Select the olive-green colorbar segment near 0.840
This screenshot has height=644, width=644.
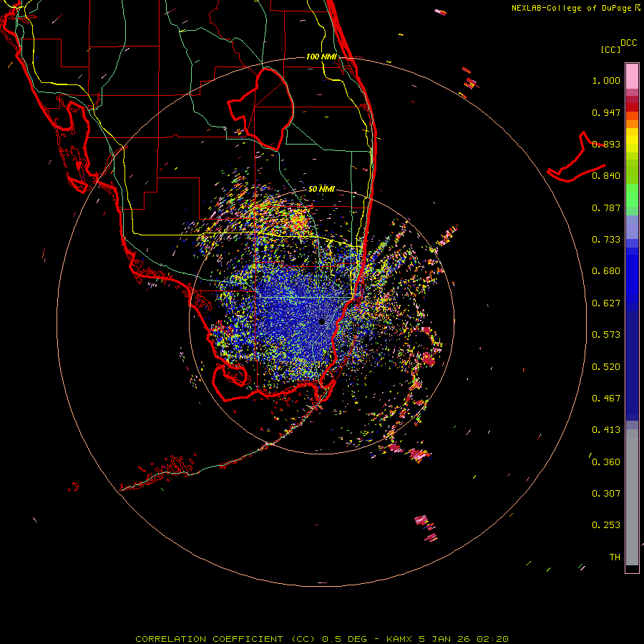click(632, 172)
